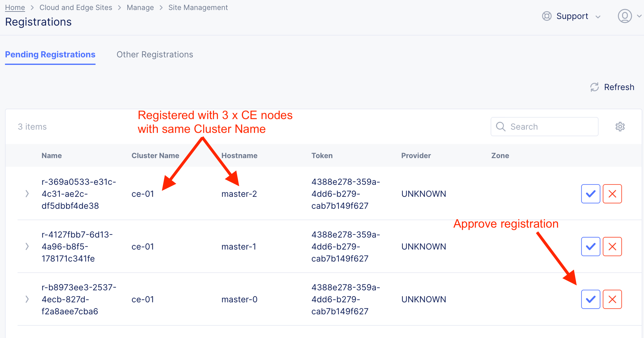Approve the master-1 registration with the checkmark
The width and height of the screenshot is (644, 338).
point(590,247)
